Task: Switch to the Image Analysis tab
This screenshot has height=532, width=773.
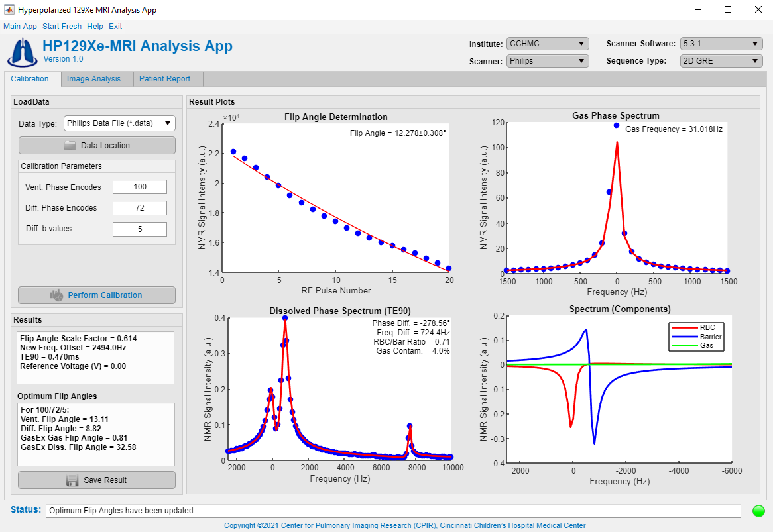Action: click(93, 79)
